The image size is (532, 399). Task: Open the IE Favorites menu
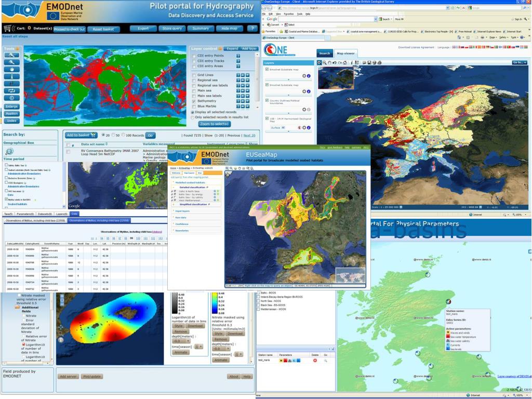[288, 14]
